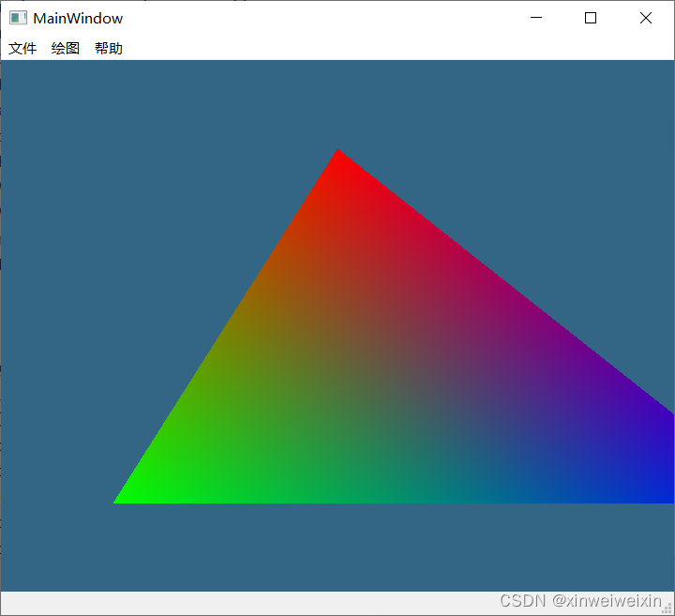The width and height of the screenshot is (675, 616).
Task: Click the status bar resize grip
Action: pos(667,607)
